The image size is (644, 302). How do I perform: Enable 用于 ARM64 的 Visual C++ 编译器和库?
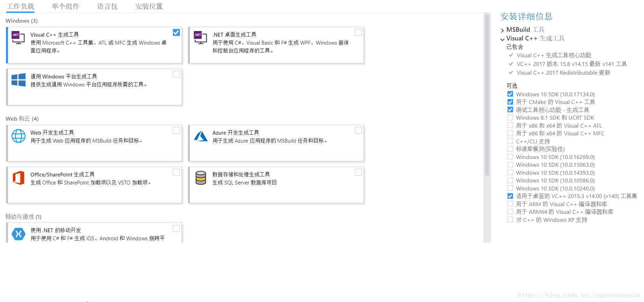tap(510, 212)
